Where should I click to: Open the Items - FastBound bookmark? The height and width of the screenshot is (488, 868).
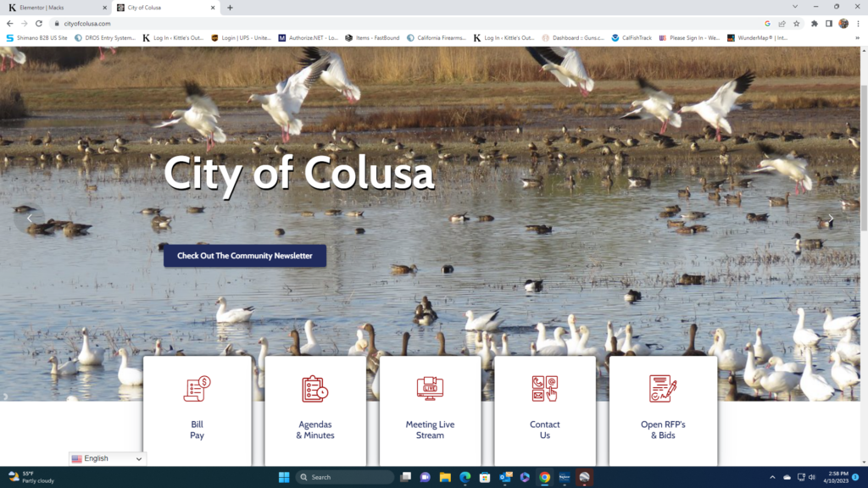(372, 37)
